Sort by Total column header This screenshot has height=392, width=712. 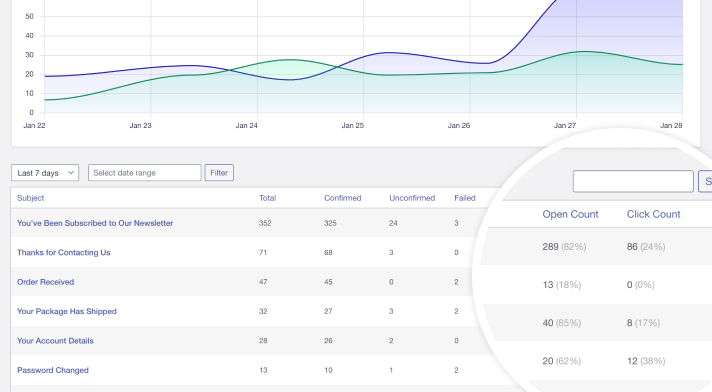pos(267,198)
